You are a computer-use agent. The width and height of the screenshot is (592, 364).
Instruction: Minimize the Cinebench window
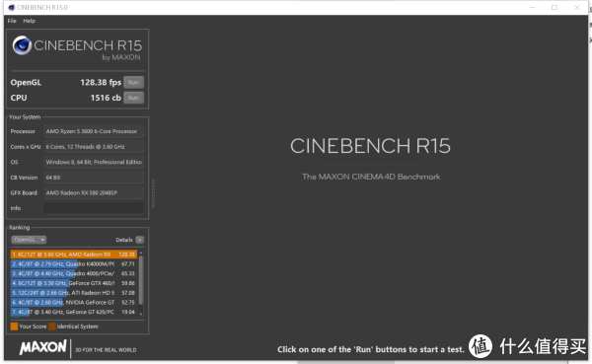533,8
